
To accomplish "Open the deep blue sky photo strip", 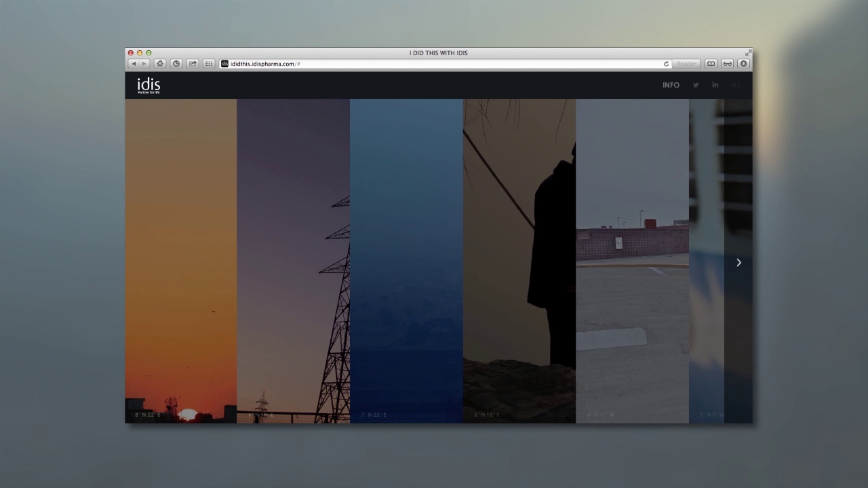I will tap(406, 261).
